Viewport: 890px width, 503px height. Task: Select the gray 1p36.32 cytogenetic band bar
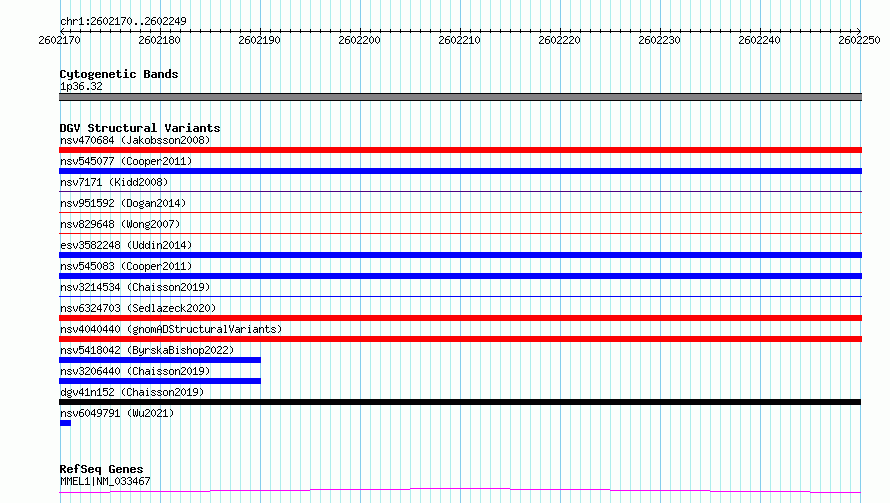coord(460,97)
